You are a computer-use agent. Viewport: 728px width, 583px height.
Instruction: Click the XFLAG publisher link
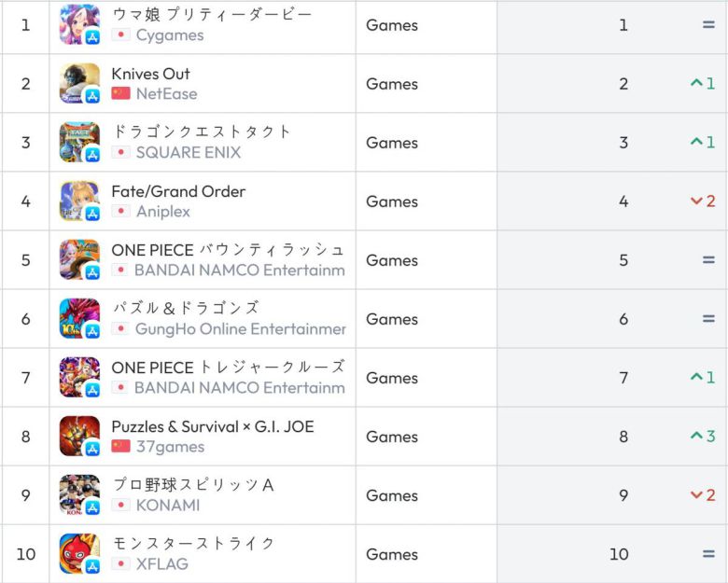click(161, 564)
